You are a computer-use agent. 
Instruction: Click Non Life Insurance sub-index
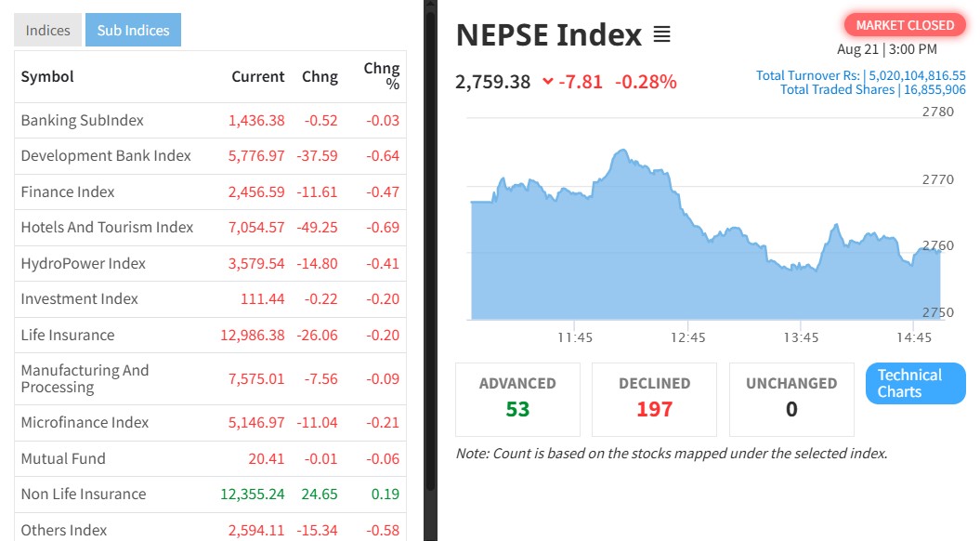coord(84,494)
